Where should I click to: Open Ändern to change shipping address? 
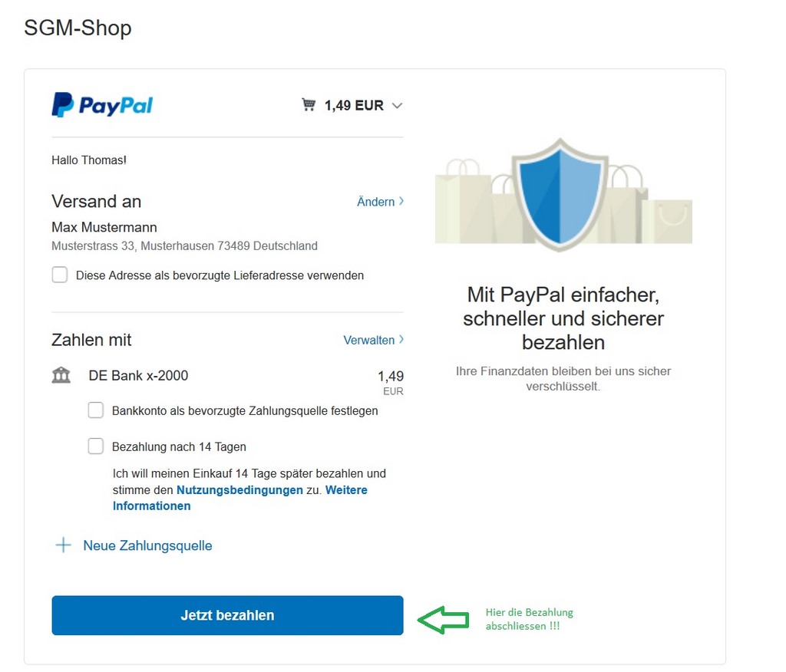(x=375, y=202)
